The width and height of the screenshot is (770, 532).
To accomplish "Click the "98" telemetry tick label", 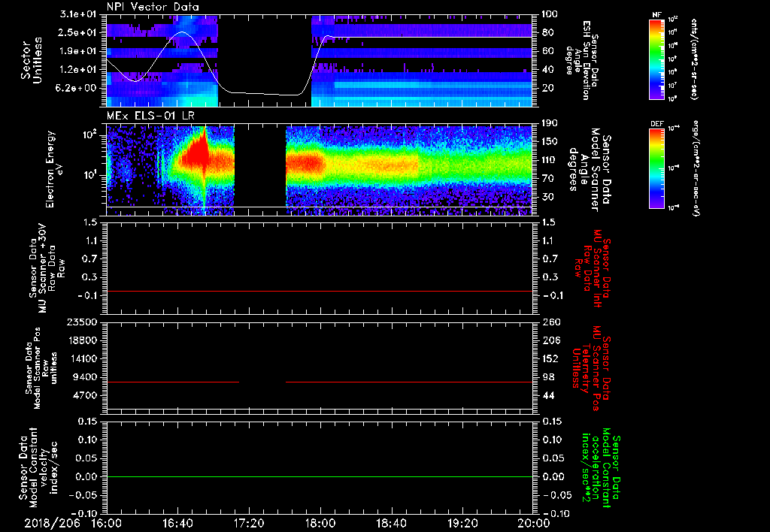I will [x=547, y=377].
